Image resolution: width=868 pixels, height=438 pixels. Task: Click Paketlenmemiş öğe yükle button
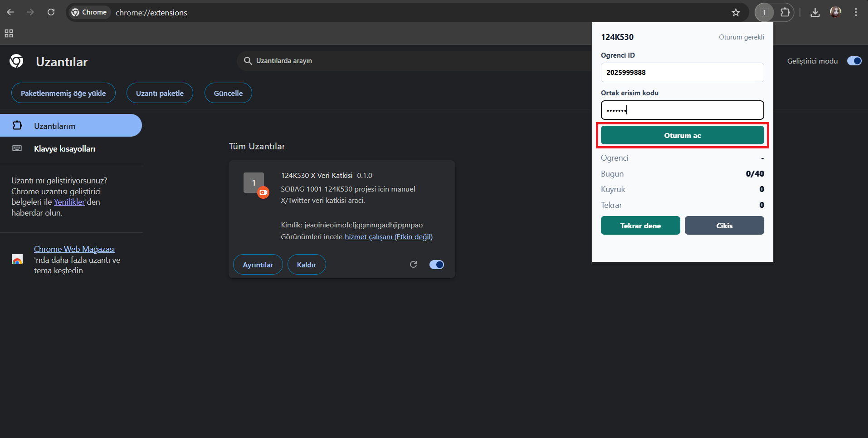pos(63,93)
